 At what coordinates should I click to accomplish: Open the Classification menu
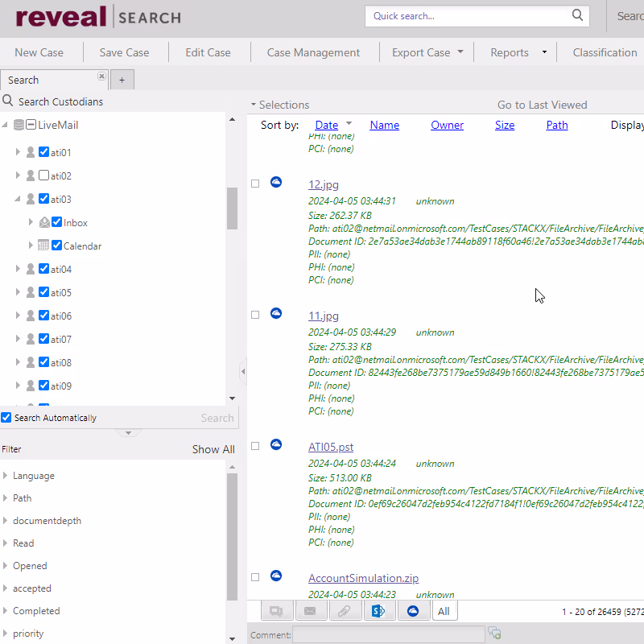pos(605,52)
